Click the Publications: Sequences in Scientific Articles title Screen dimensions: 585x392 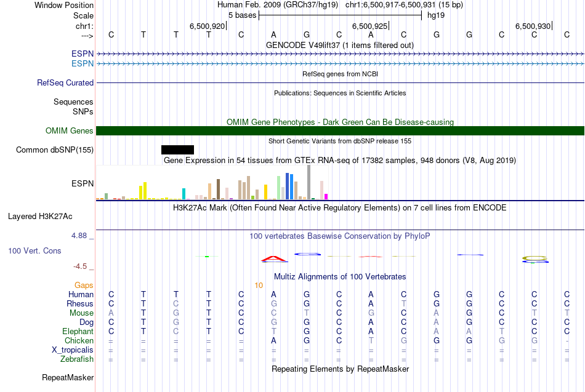[340, 93]
